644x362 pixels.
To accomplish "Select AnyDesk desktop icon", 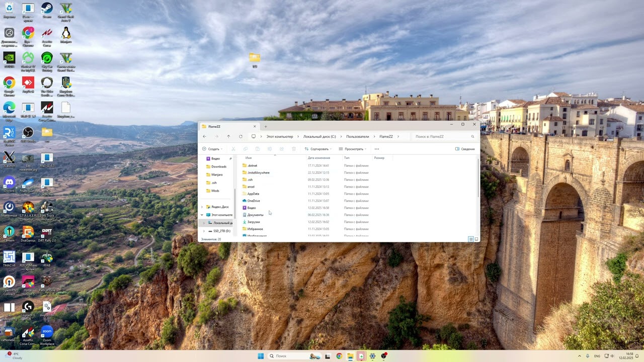I will pos(28,85).
